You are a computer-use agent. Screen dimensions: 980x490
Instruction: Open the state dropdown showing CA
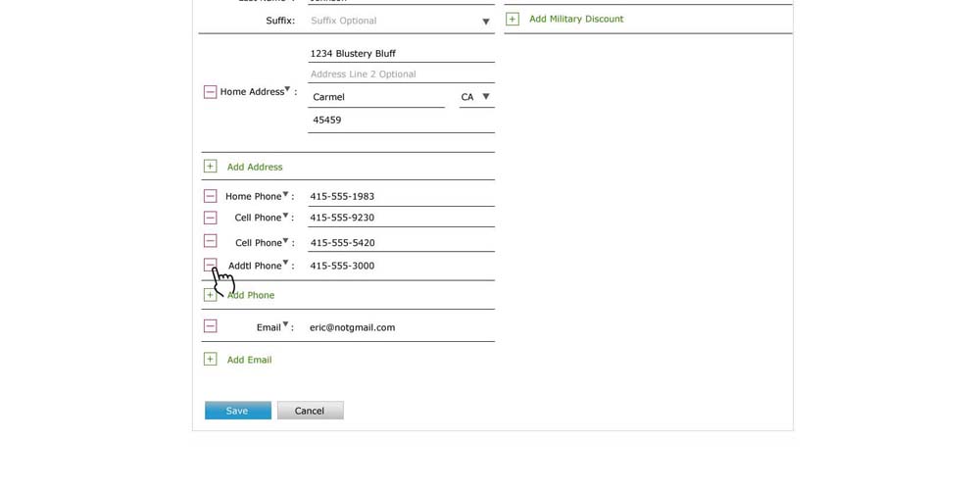[486, 97]
